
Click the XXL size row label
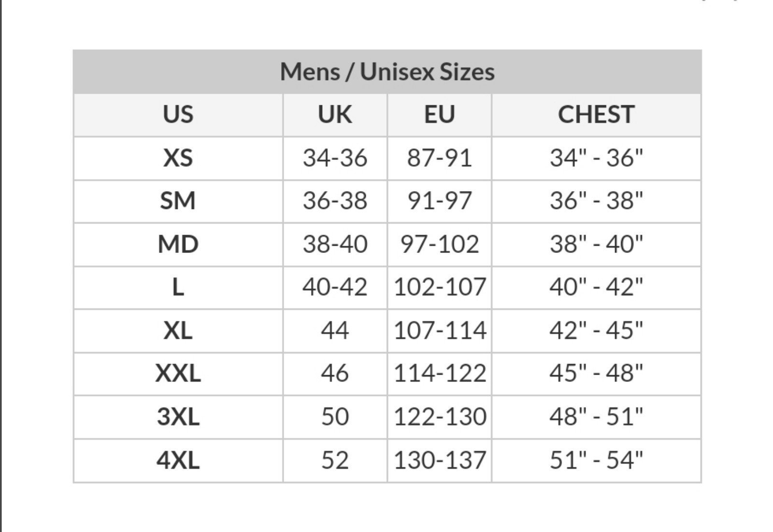178,373
